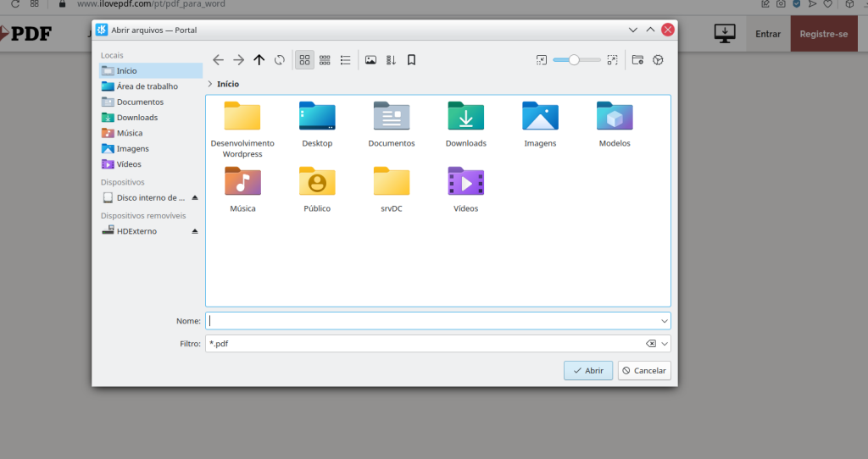
Task: Click the iLovePDF logo in the browser page
Action: tap(26, 34)
